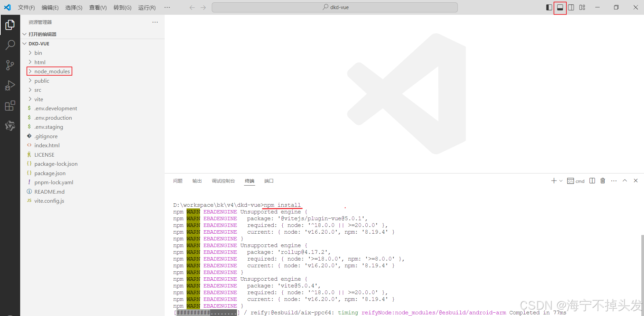The width and height of the screenshot is (644, 316).
Task: Open terminal panel more actions ellipsis
Action: (x=614, y=181)
